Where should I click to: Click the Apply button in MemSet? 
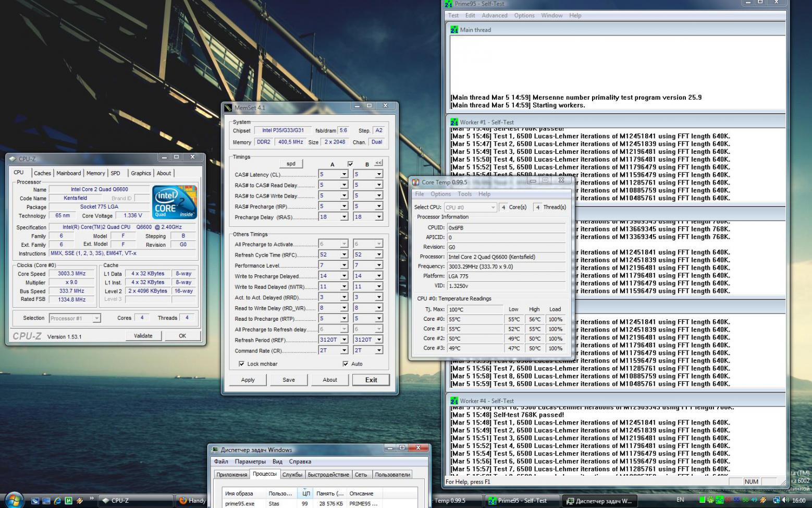click(x=248, y=380)
